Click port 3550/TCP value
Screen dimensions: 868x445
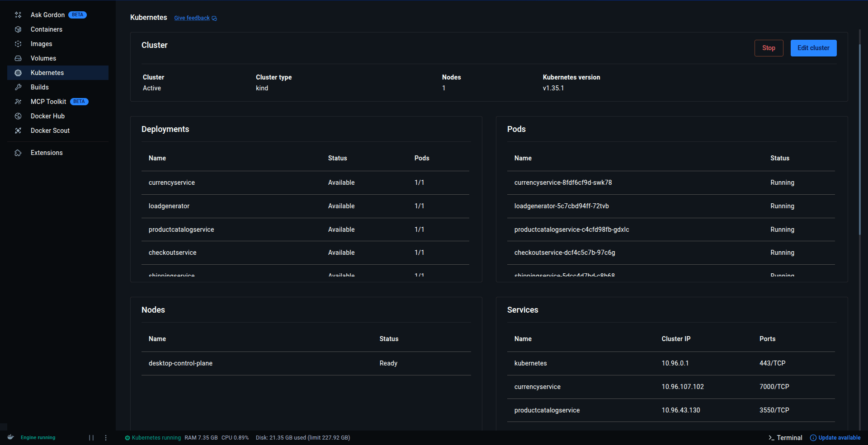(774, 410)
